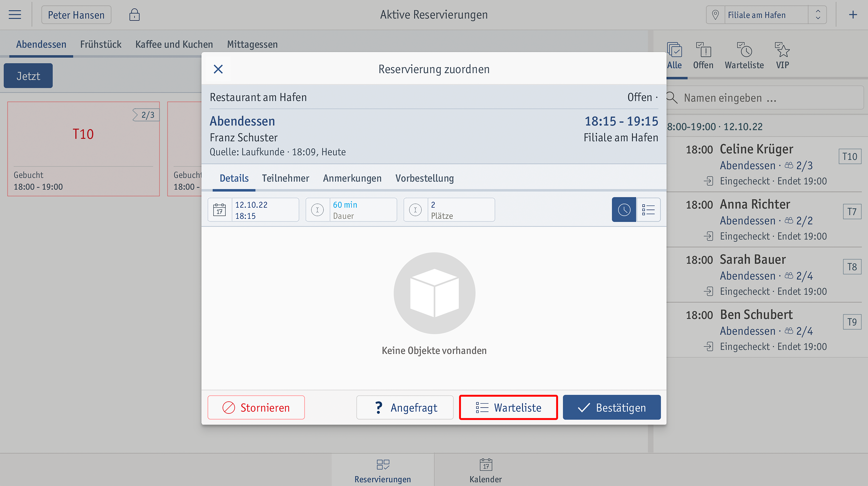Click the 12.10.22 18:15 date field
The height and width of the screenshot is (486, 868).
point(253,210)
